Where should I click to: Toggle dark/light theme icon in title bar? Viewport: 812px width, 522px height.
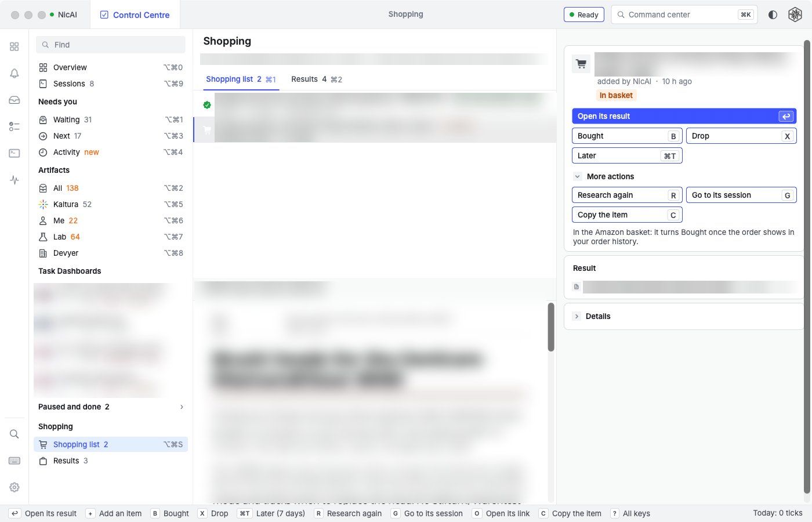773,14
